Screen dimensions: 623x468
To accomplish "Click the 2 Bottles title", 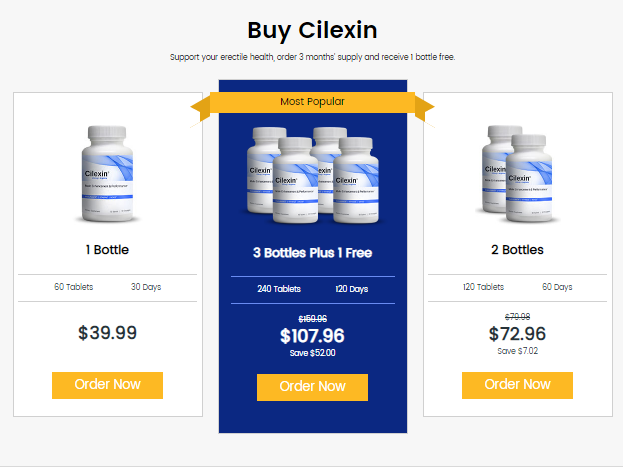I will [517, 249].
